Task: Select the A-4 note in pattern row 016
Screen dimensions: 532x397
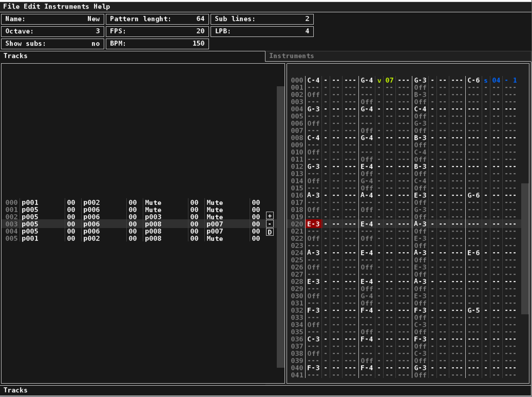Action: point(367,196)
